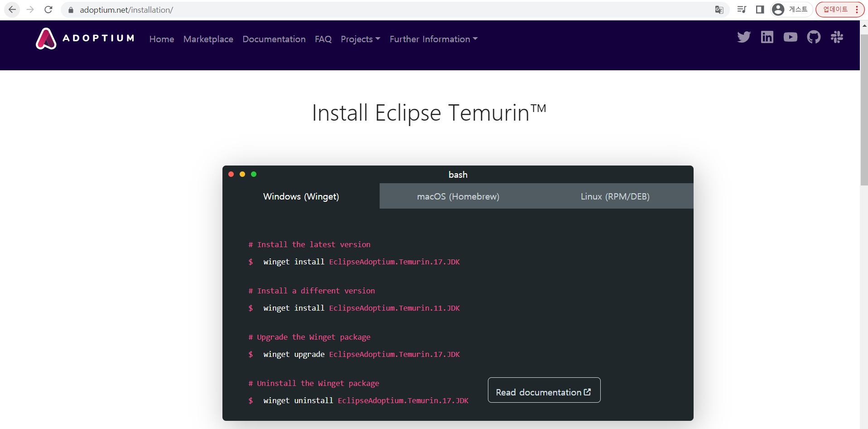Open the FAQ nav link
The height and width of the screenshot is (429, 868).
[323, 39]
